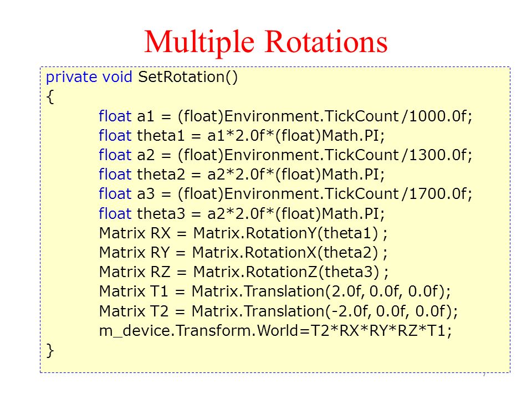Select the line dividing by 1300.0f
Image resolution: width=532 pixels, height=399 pixels.
click(285, 155)
